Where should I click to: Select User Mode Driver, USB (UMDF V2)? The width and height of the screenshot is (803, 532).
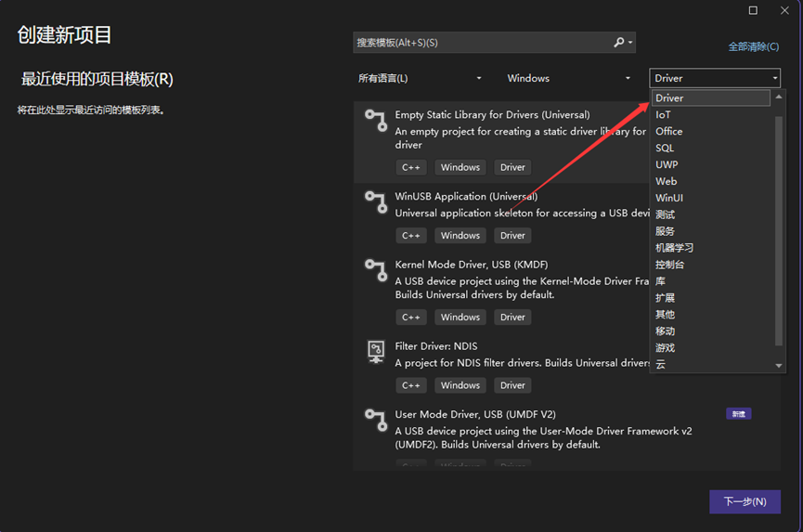pyautogui.click(x=567, y=436)
